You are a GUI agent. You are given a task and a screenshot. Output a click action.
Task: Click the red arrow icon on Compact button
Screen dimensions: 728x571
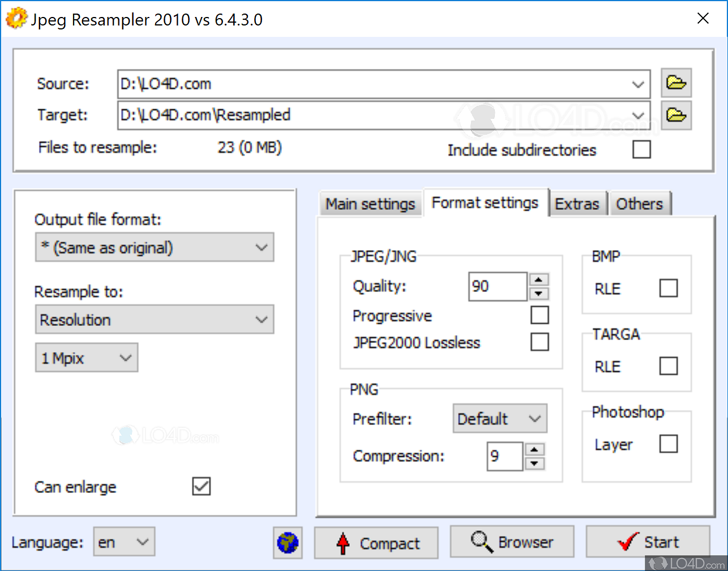[345, 543]
